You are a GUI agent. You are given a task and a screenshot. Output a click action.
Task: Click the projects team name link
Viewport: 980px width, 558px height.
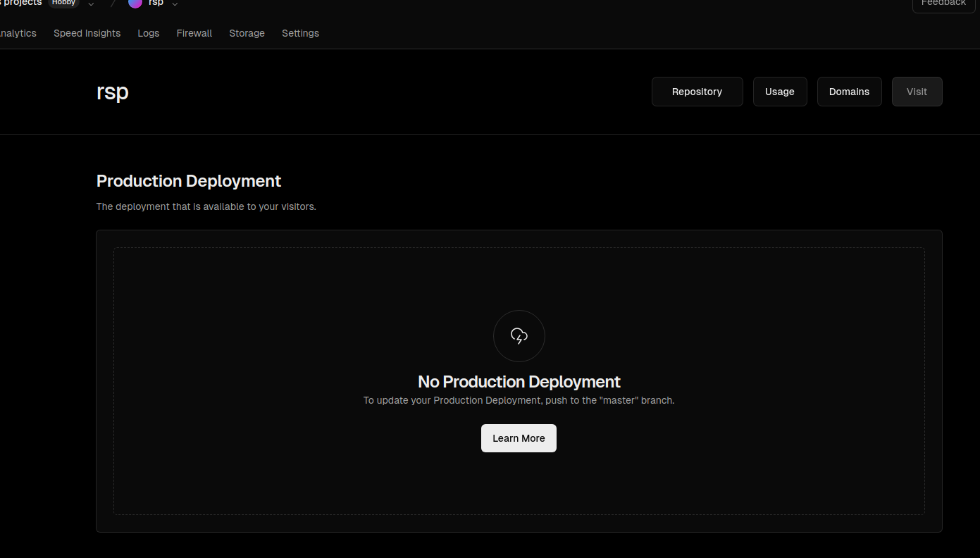(x=21, y=3)
